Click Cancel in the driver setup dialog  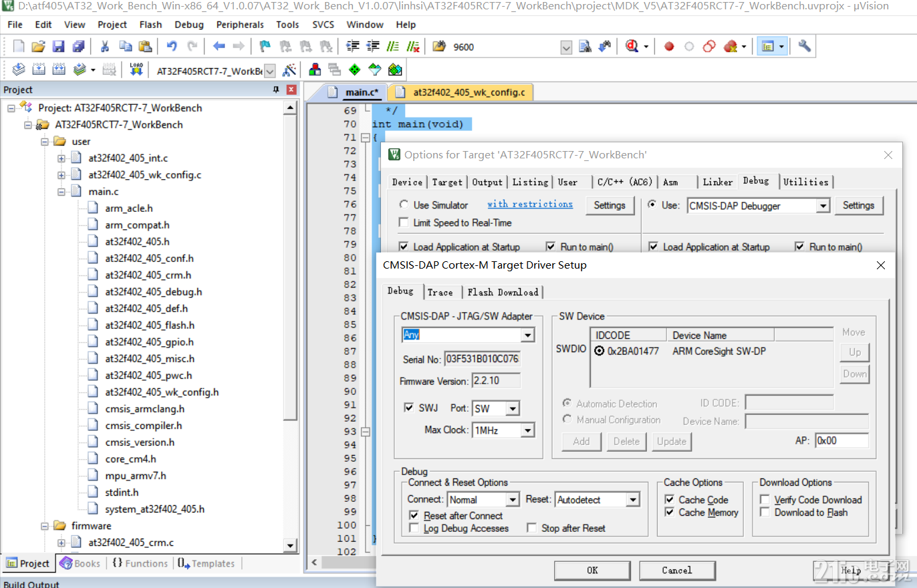click(677, 571)
